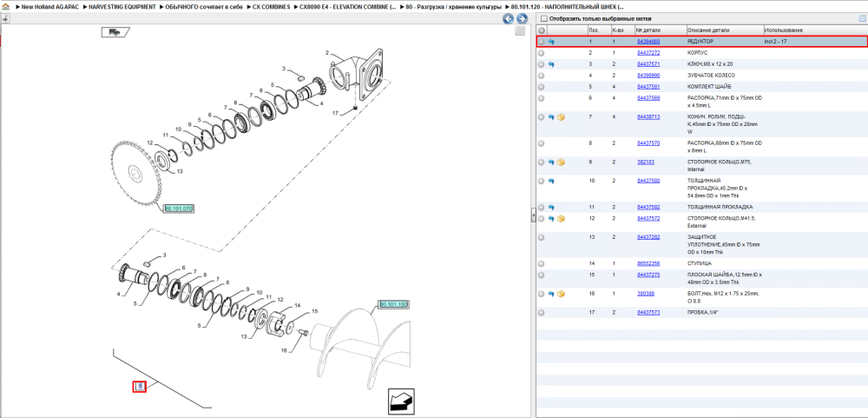Viewport: 868px width, 418px height.
Task: Select callout number 1 in the diagram
Action: pos(140,387)
